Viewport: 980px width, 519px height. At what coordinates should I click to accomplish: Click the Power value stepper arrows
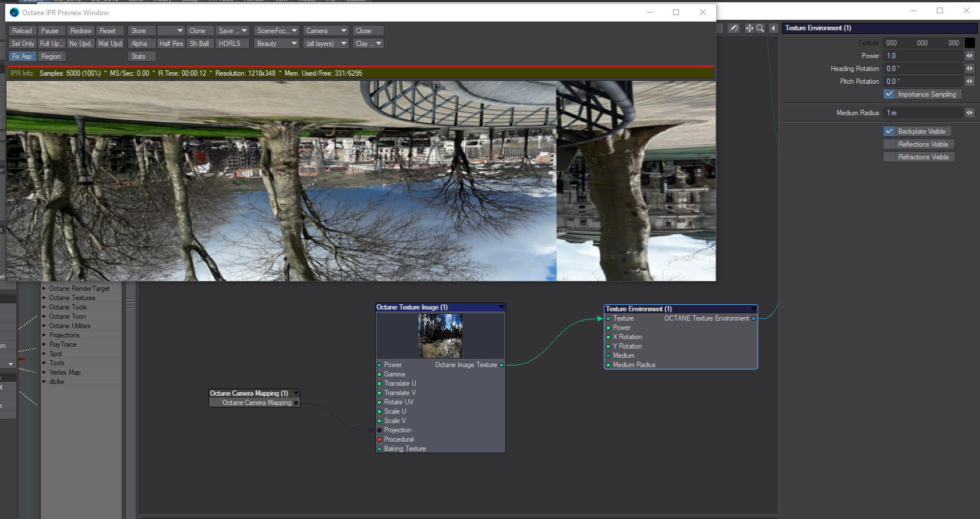click(x=970, y=56)
